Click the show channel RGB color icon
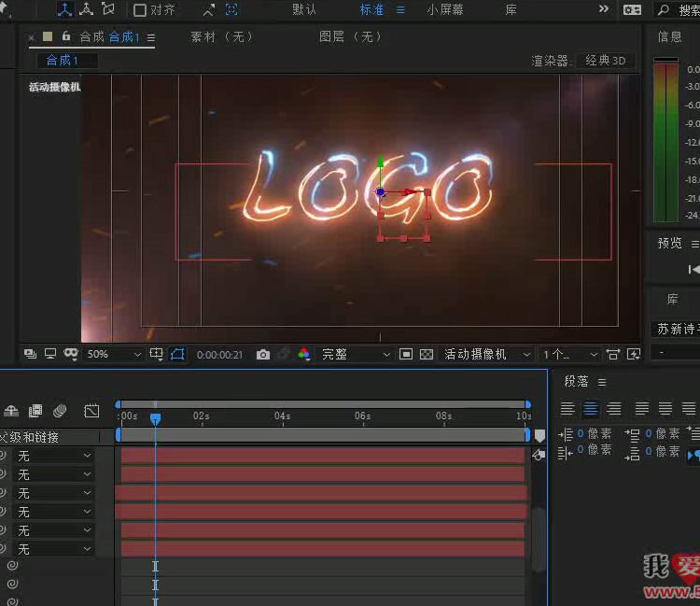 pyautogui.click(x=304, y=355)
